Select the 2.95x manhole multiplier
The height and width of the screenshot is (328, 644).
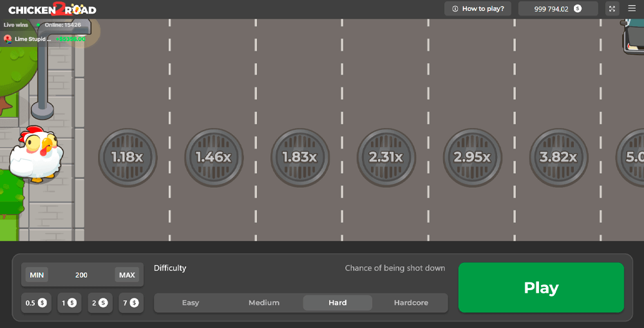473,158
